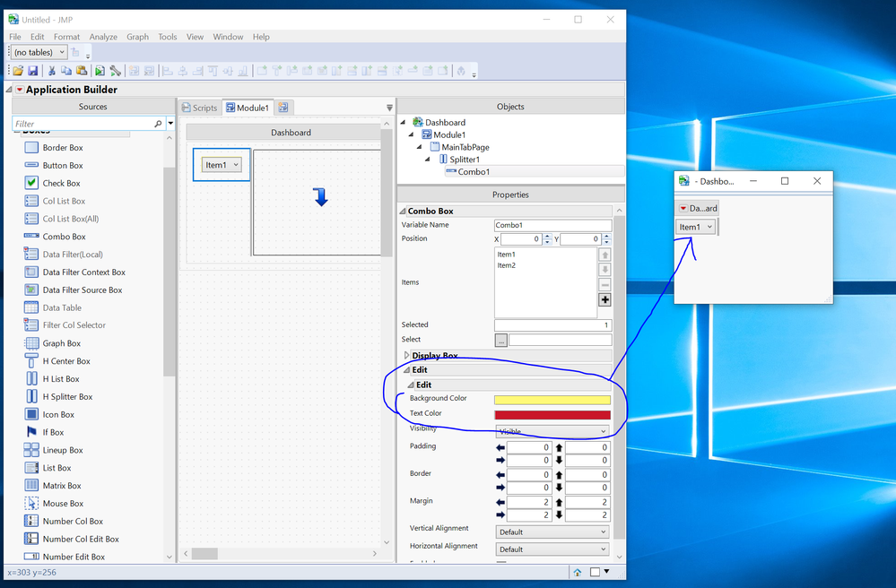
Task: Click the Run Script toolbar icon
Action: (100, 71)
